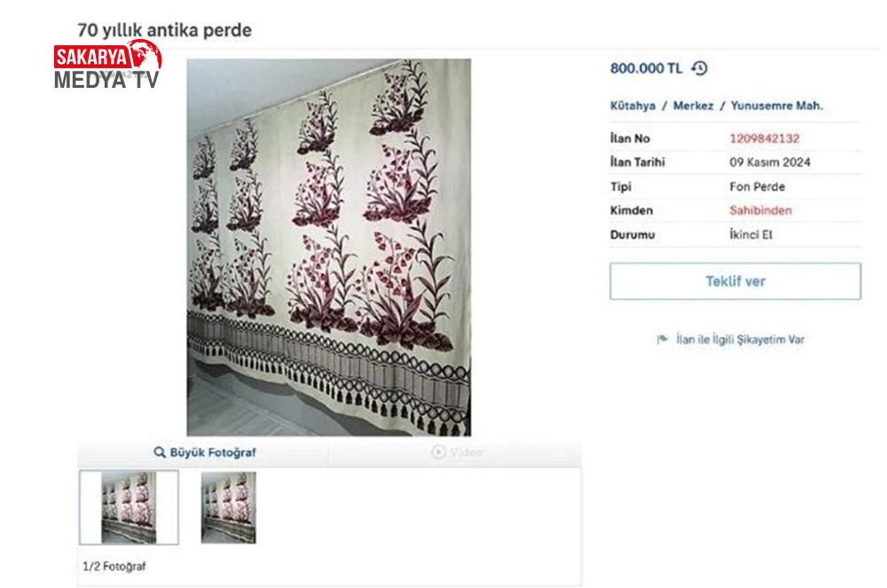
Task: Click the Sakarya Medya TV logo
Action: 107,65
